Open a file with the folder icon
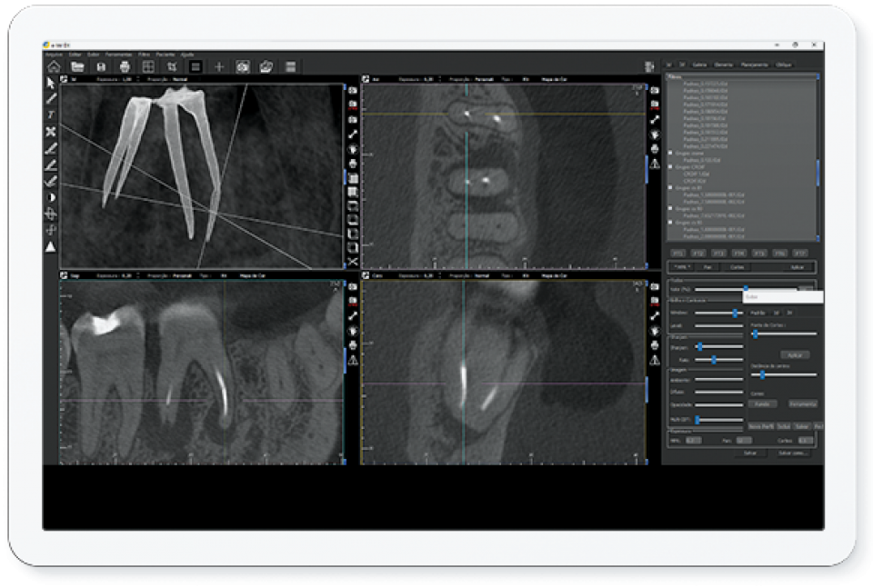The width and height of the screenshot is (873, 588). 77,66
